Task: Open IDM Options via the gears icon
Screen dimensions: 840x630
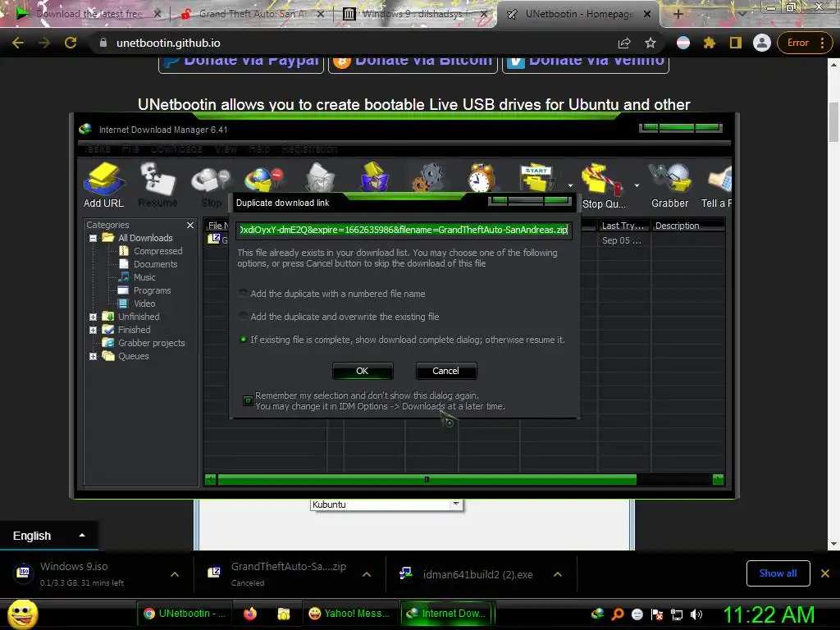Action: (427, 178)
